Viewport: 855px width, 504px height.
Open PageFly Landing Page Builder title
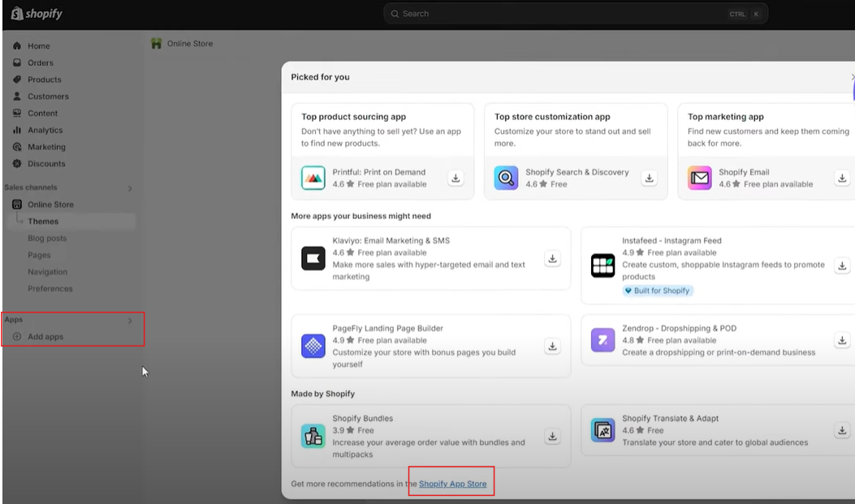point(387,329)
